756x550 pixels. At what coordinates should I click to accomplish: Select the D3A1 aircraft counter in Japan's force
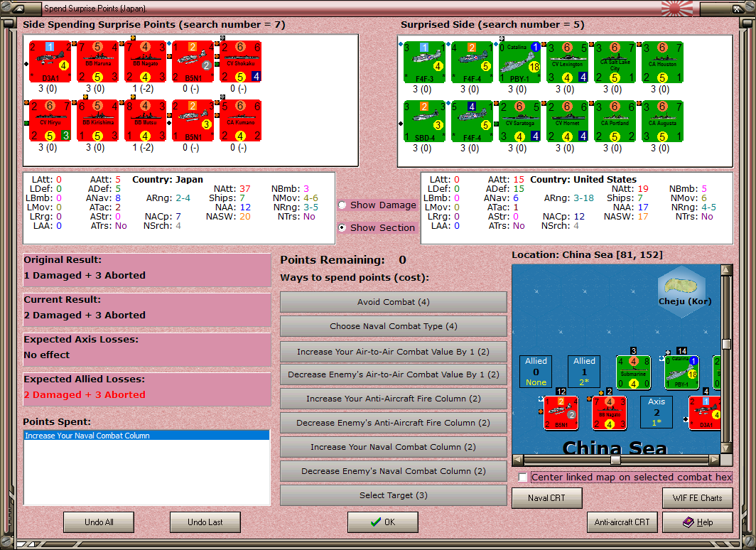pyautogui.click(x=50, y=62)
